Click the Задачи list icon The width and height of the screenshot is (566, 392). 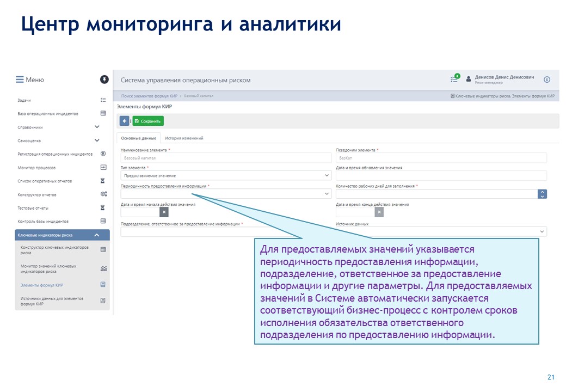[103, 100]
